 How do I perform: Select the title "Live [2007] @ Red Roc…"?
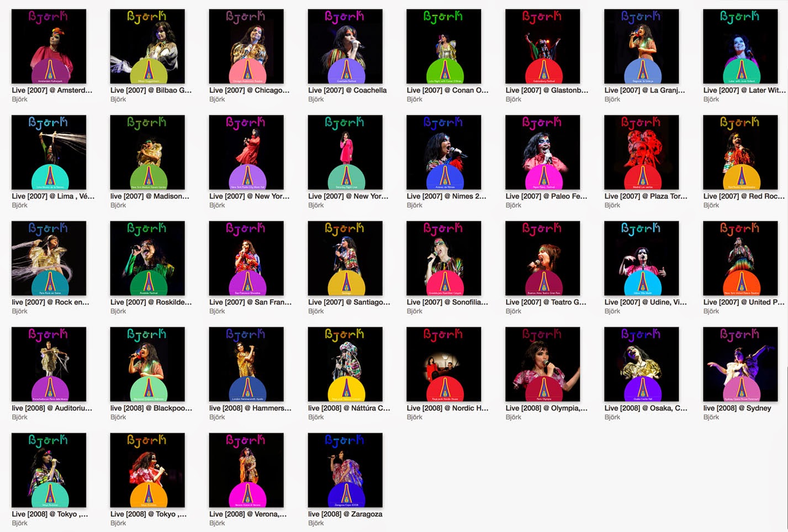tap(744, 196)
